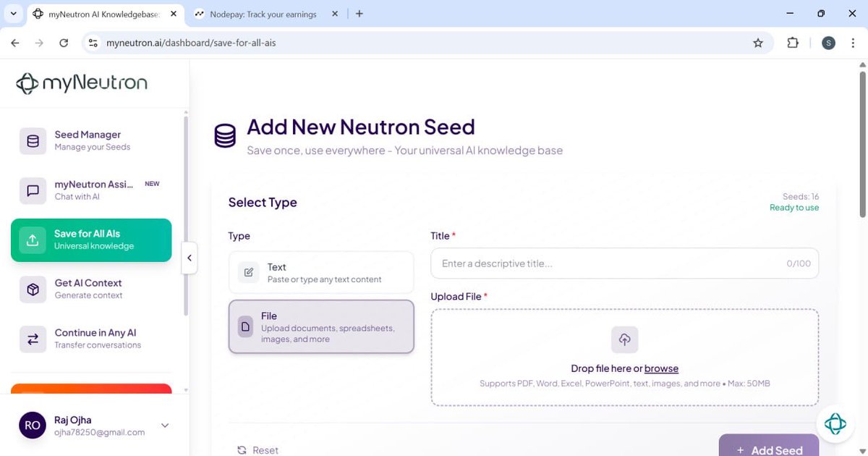Open Continue in Any AI
868x456 pixels.
[91, 339]
